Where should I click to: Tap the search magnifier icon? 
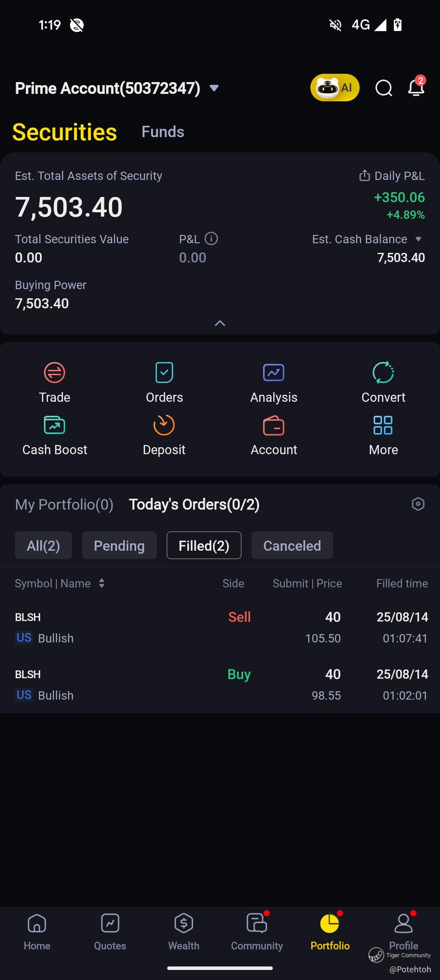[x=384, y=88]
